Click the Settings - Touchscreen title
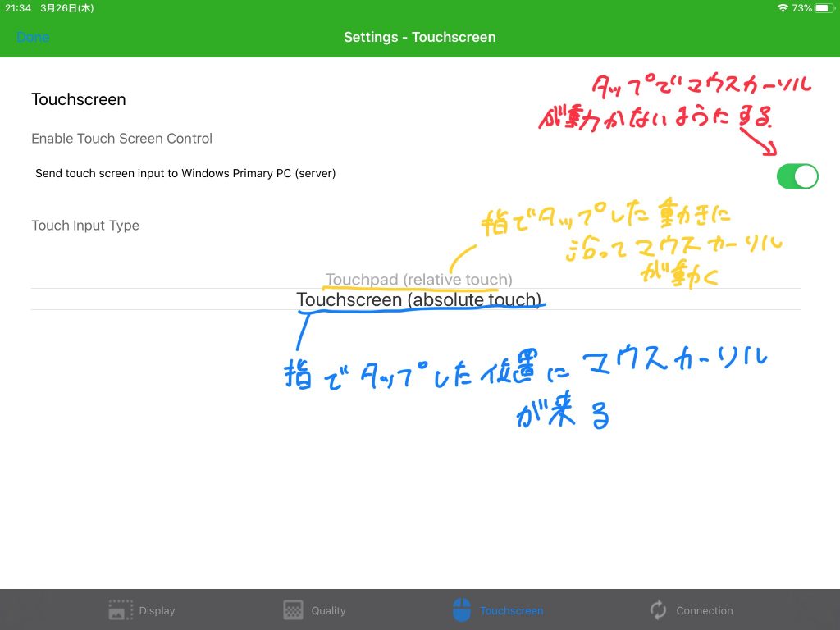Screen dimensions: 840x630 click(x=420, y=37)
